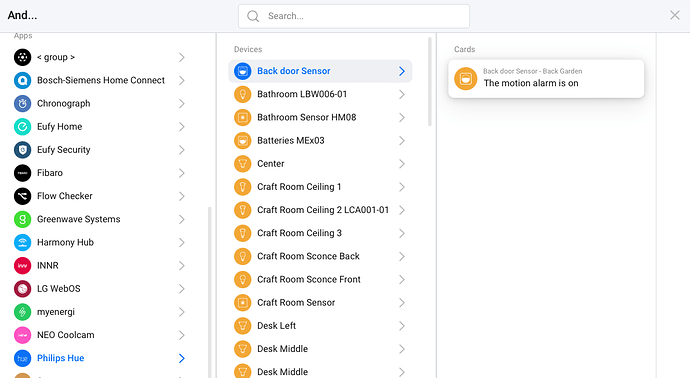Click the Harmony Hub app icon
The width and height of the screenshot is (690, 378).
[22, 242]
